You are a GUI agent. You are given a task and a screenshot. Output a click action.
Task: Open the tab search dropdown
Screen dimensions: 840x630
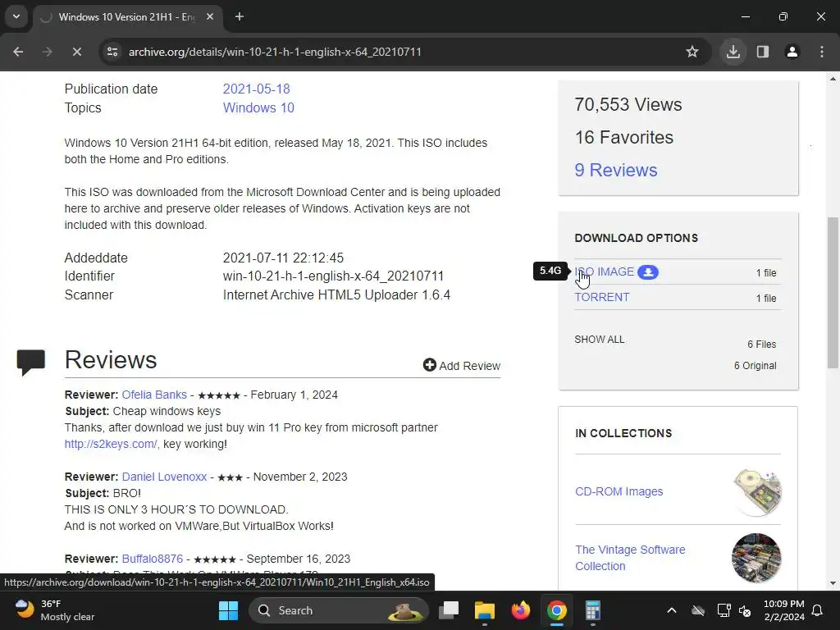coord(16,16)
